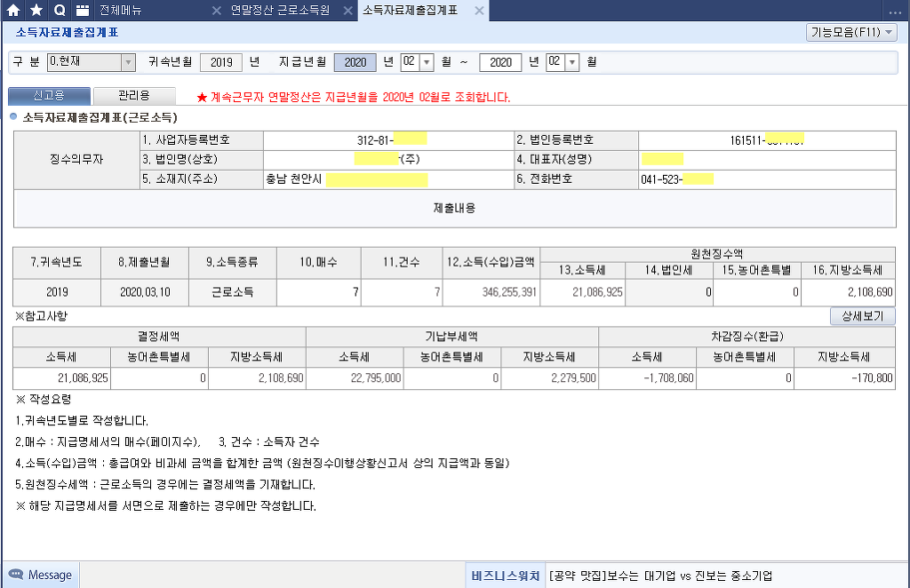910x588 pixels.
Task: Open the 기능모음(F11) dropdown
Action: coord(851,33)
